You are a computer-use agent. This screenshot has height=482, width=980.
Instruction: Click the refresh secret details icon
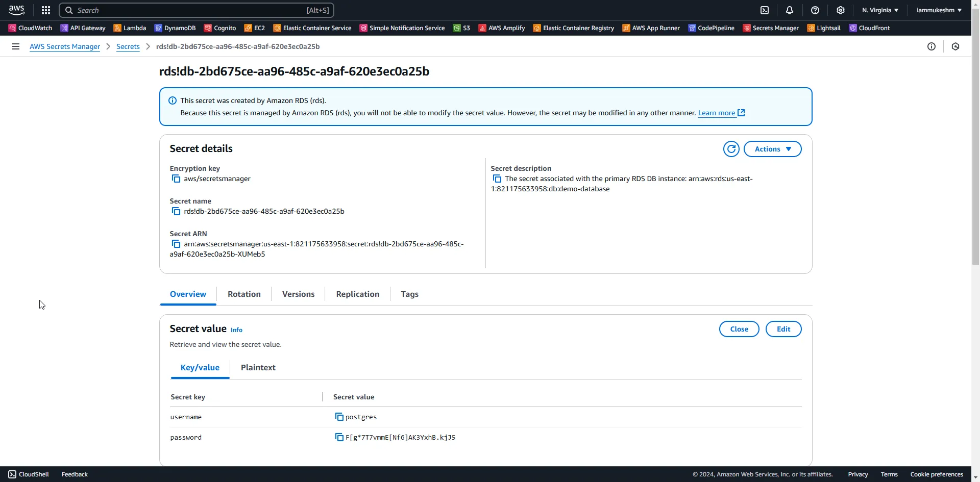731,149
